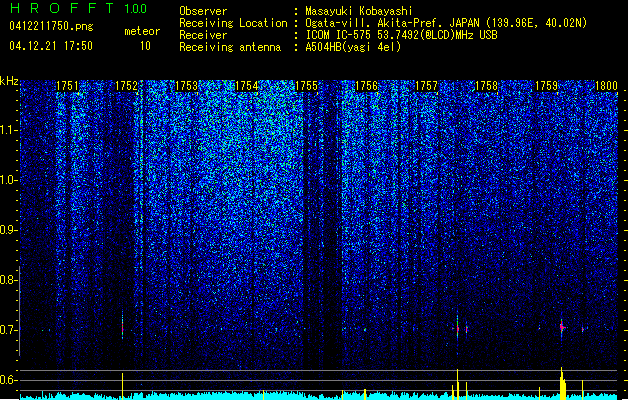The height and width of the screenshot is (400, 629).
Task: Click the 1759 time marker
Action: coord(546,86)
